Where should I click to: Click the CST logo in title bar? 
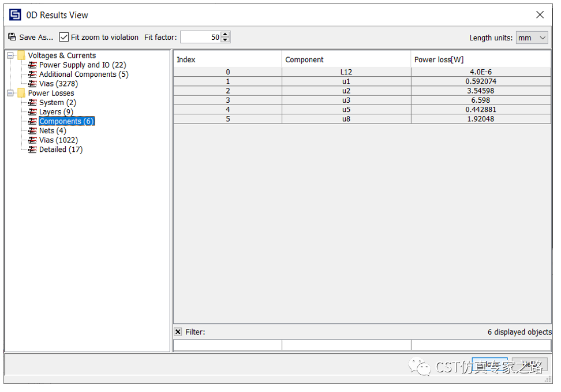pos(15,14)
